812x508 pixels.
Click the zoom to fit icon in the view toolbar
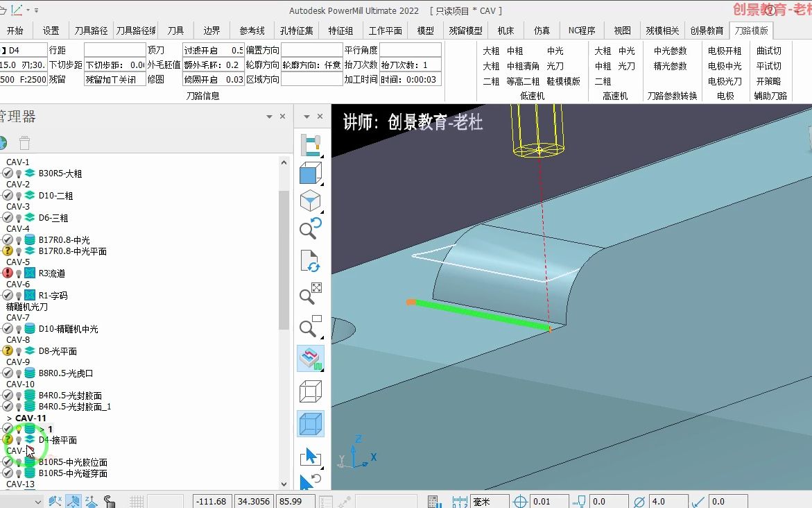[311, 294]
